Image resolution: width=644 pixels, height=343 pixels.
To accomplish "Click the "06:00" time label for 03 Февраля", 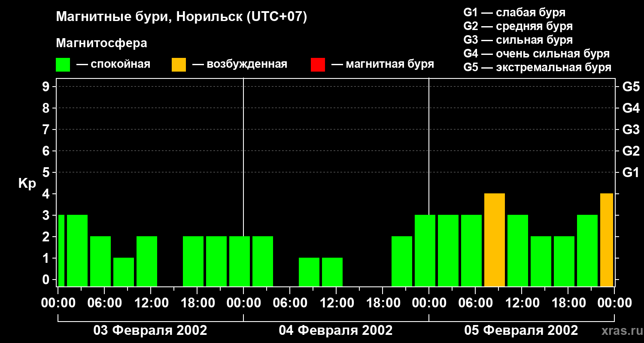I will tap(104, 303).
